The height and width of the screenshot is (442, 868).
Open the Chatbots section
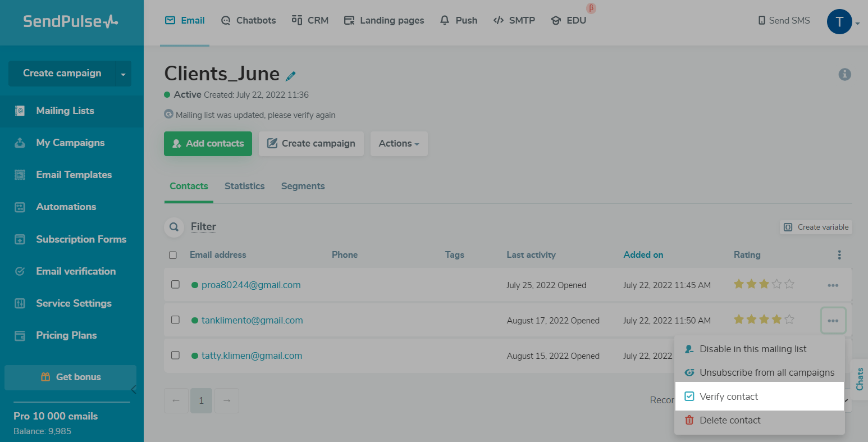[x=248, y=21]
